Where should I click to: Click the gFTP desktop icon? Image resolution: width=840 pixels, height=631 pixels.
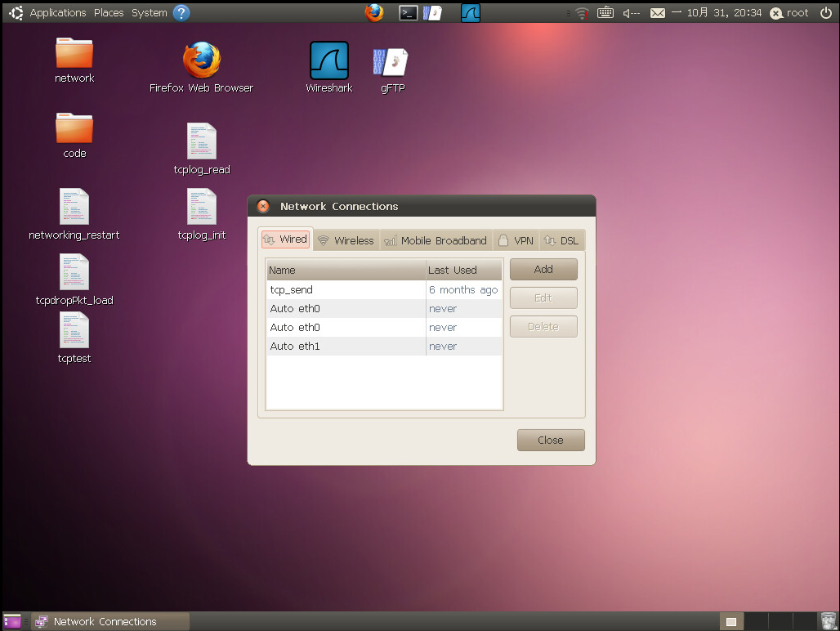[x=392, y=62]
